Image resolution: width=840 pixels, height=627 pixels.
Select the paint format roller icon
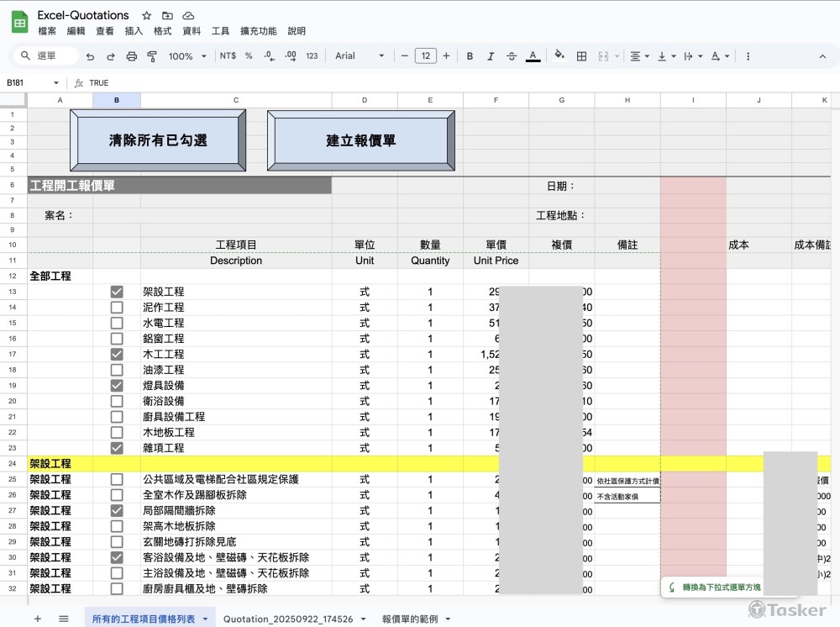152,56
